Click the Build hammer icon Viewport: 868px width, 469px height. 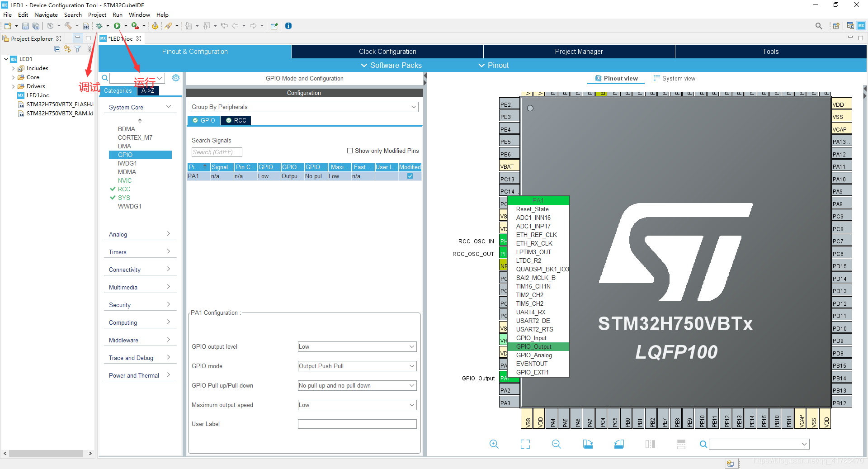point(68,26)
